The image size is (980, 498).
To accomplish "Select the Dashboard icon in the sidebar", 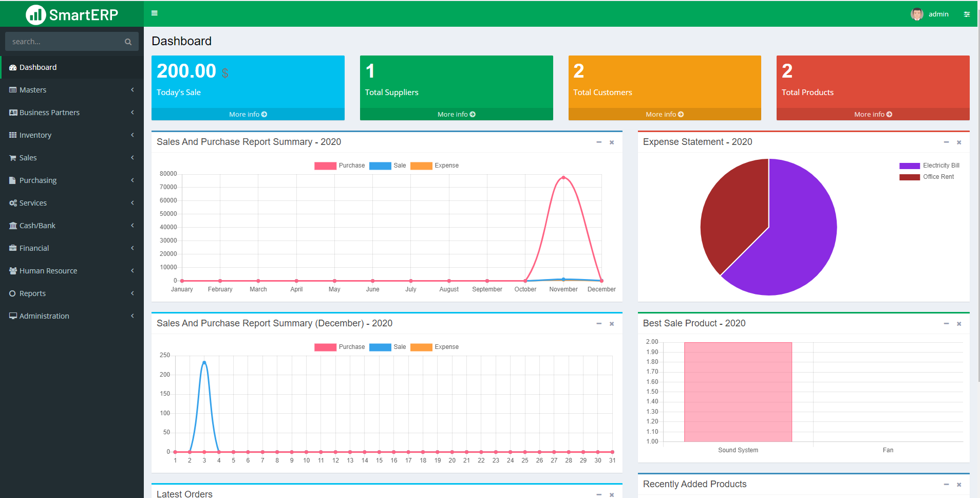I will click(x=13, y=67).
